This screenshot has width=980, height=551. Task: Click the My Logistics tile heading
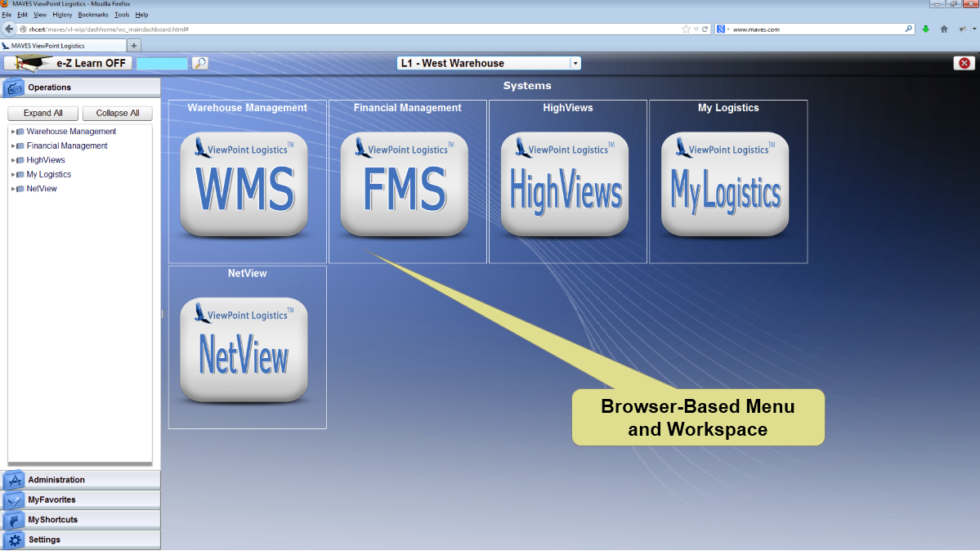[728, 108]
